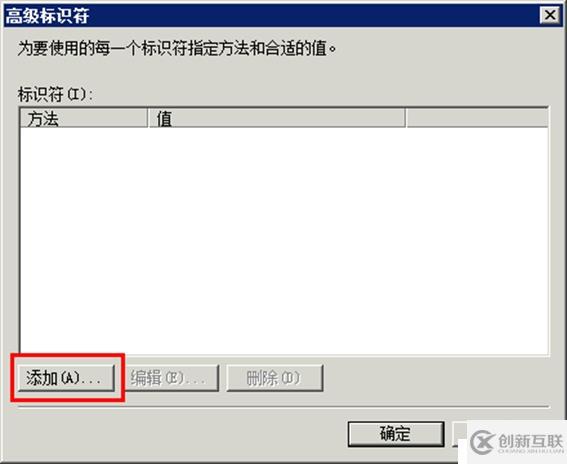Image resolution: width=567 pixels, height=464 pixels.
Task: Confirm the dialog with 确定
Action: [x=396, y=434]
